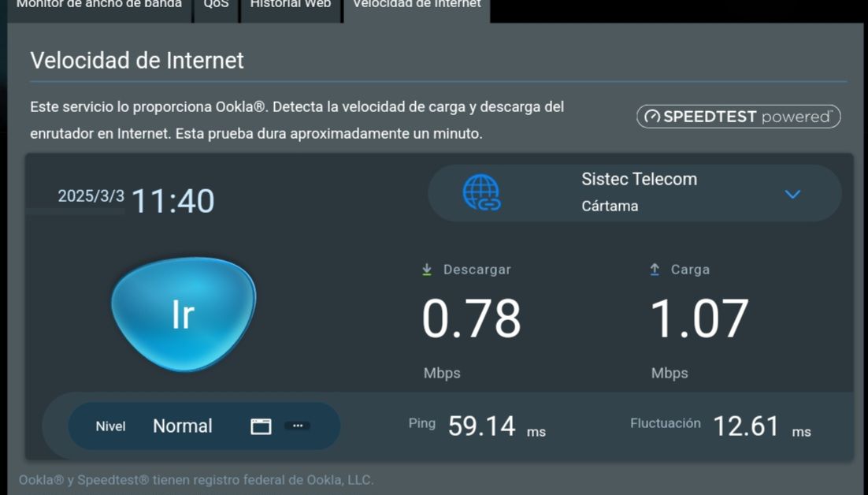Click the Carga upload arrow icon
Viewport: 868px width, 495px height.
tap(655, 270)
